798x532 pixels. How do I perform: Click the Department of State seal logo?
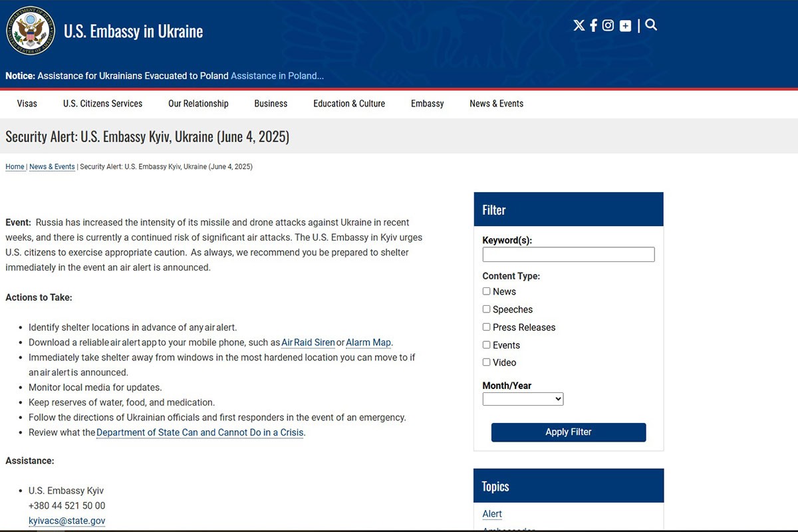click(x=30, y=31)
